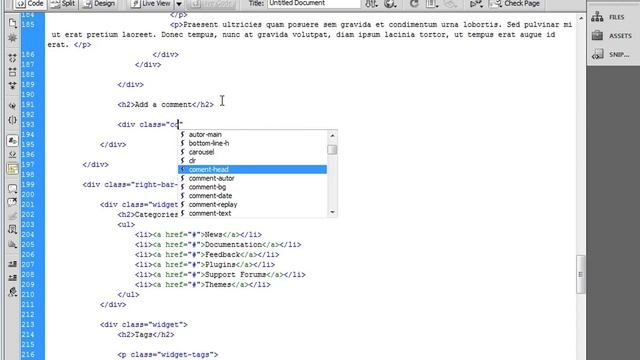Switch to Code view
640x360 pixels.
29,4
